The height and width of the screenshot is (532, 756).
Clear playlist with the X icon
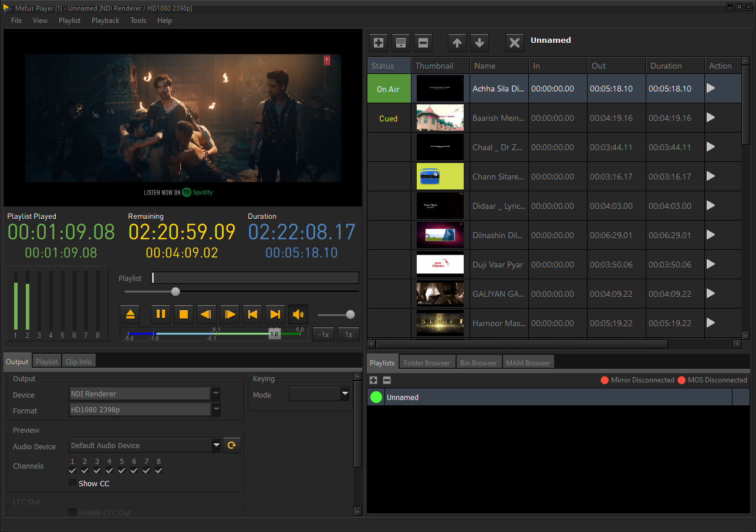pos(515,42)
